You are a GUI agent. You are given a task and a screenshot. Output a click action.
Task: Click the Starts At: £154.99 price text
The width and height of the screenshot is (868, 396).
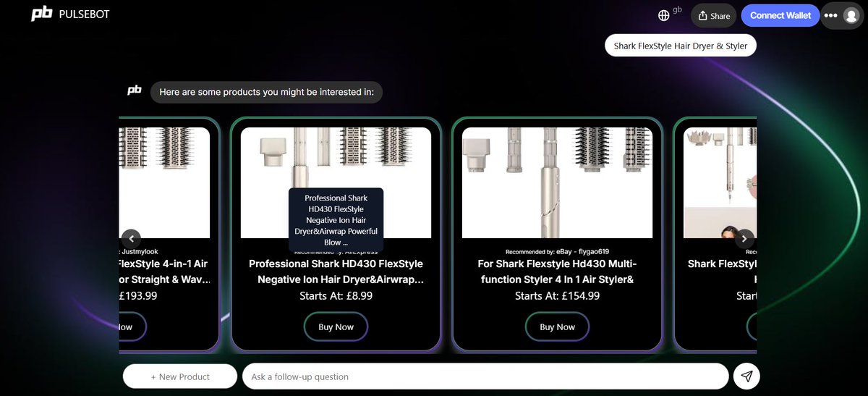coord(557,295)
